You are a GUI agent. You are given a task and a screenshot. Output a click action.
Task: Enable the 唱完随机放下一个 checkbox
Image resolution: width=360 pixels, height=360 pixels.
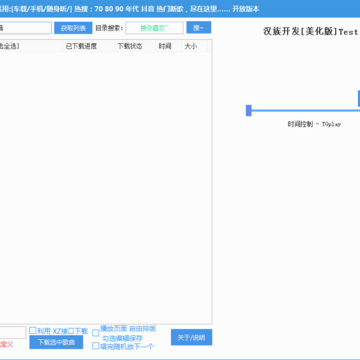pyautogui.click(x=96, y=346)
